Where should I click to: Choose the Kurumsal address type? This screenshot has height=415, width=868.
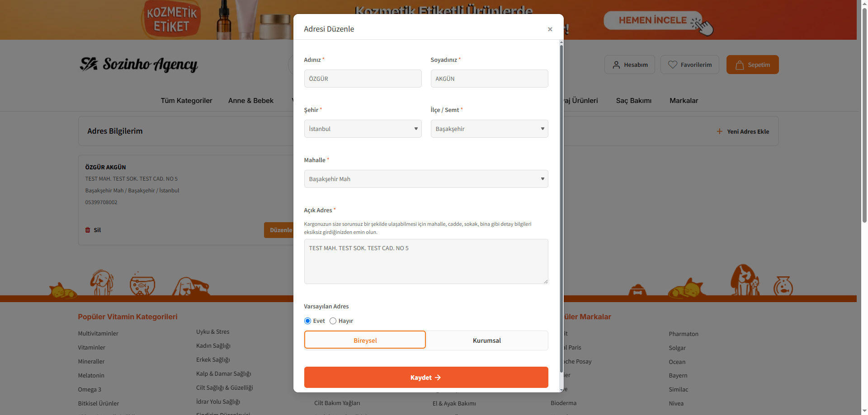click(487, 340)
